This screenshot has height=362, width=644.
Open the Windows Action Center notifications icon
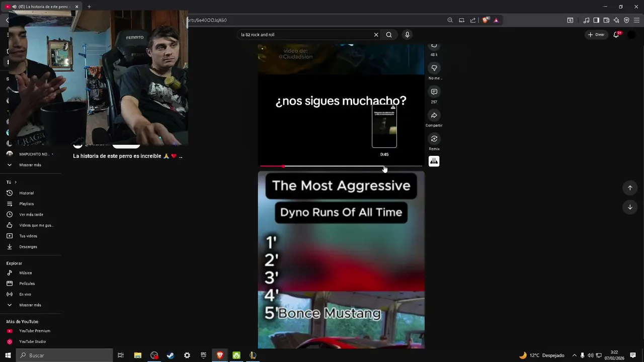click(x=633, y=355)
